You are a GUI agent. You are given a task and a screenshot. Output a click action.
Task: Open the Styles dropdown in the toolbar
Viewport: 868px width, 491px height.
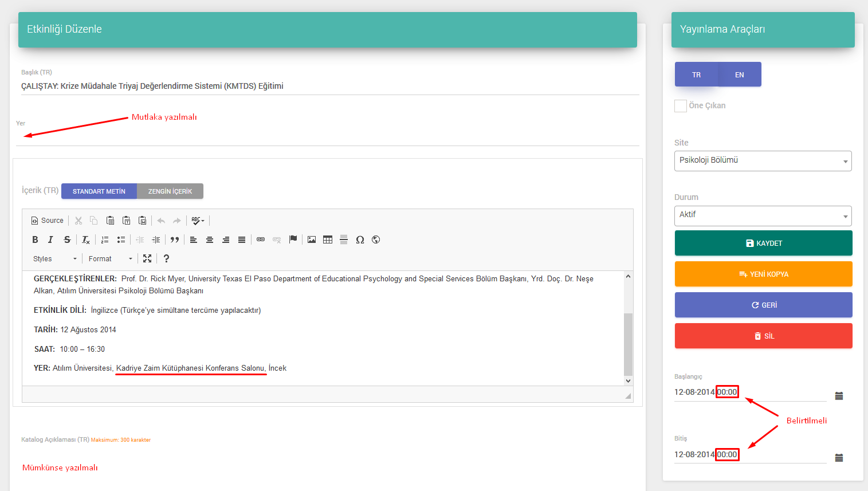point(54,259)
